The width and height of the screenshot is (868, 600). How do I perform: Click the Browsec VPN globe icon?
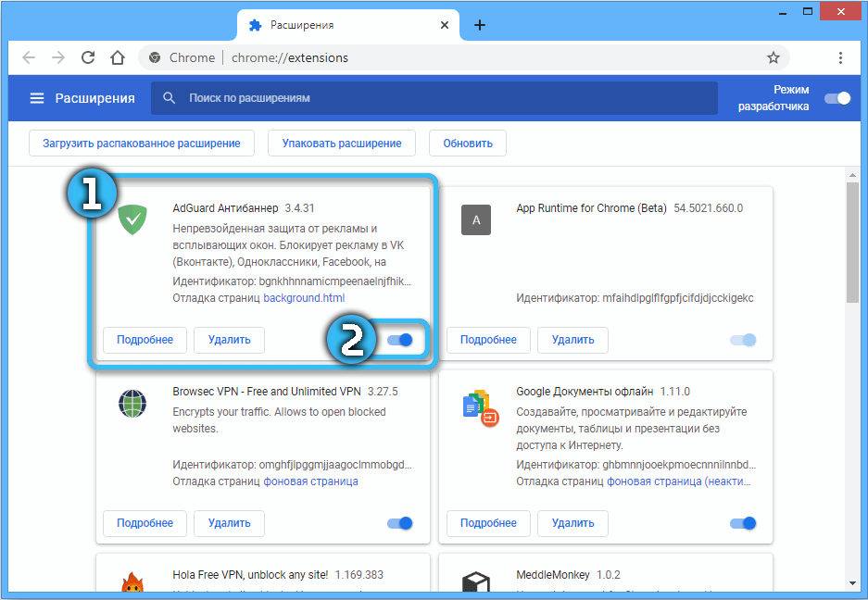click(134, 405)
